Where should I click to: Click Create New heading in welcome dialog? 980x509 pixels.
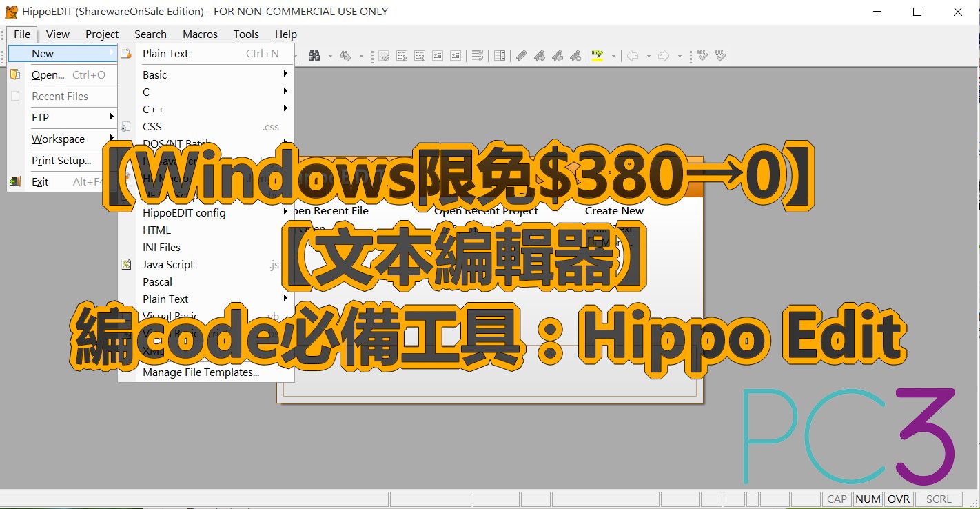click(x=614, y=210)
